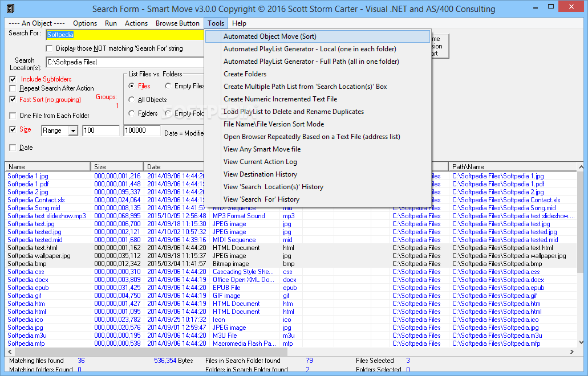Select the file Softpedia.bmp
The width and height of the screenshot is (588, 376).
pos(27,264)
